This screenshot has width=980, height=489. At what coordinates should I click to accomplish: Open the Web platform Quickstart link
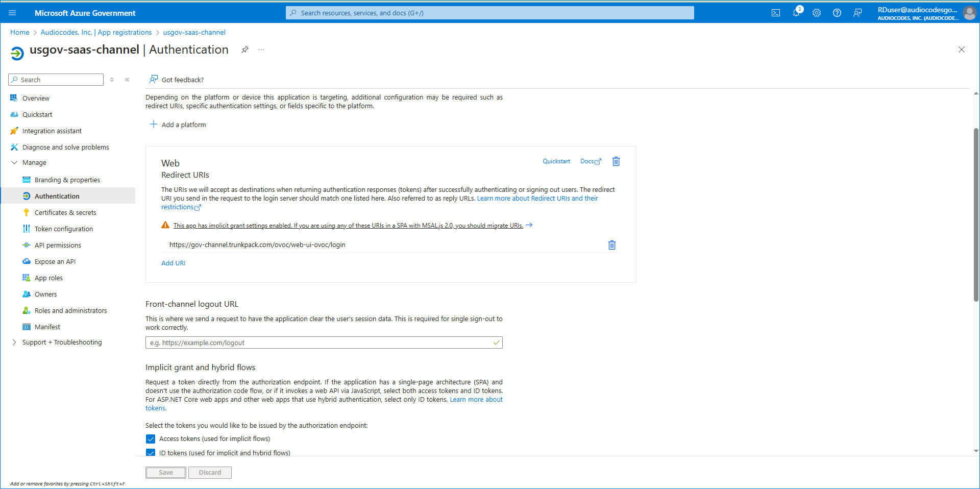pos(556,161)
